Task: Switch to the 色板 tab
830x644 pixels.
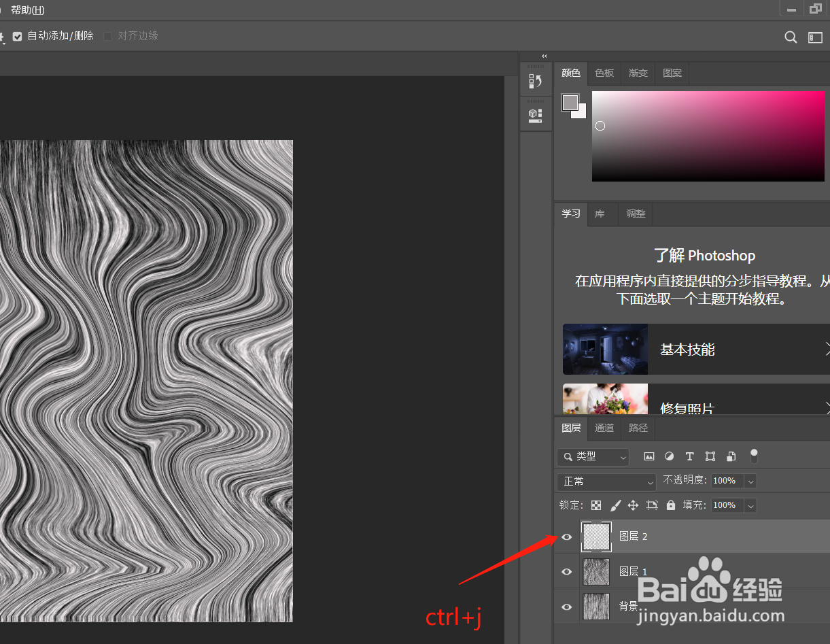Action: click(x=604, y=73)
